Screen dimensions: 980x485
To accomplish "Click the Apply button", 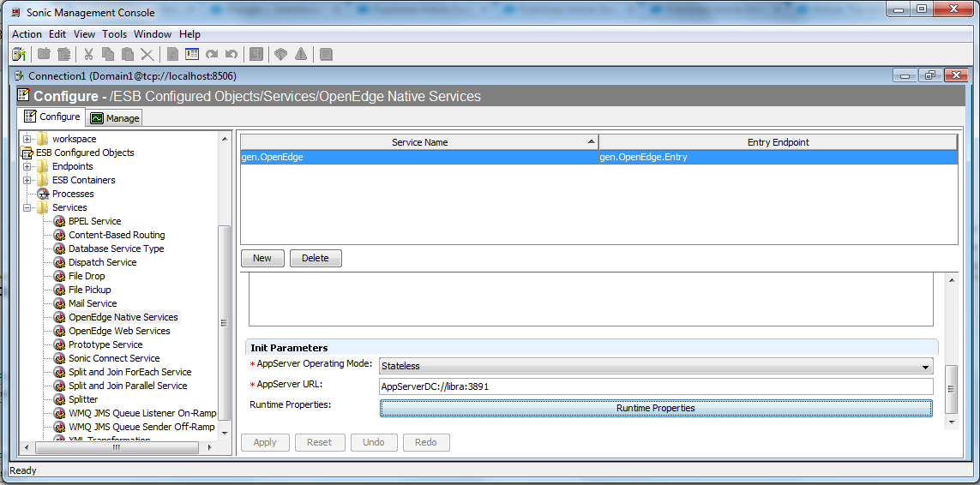I will 265,442.
